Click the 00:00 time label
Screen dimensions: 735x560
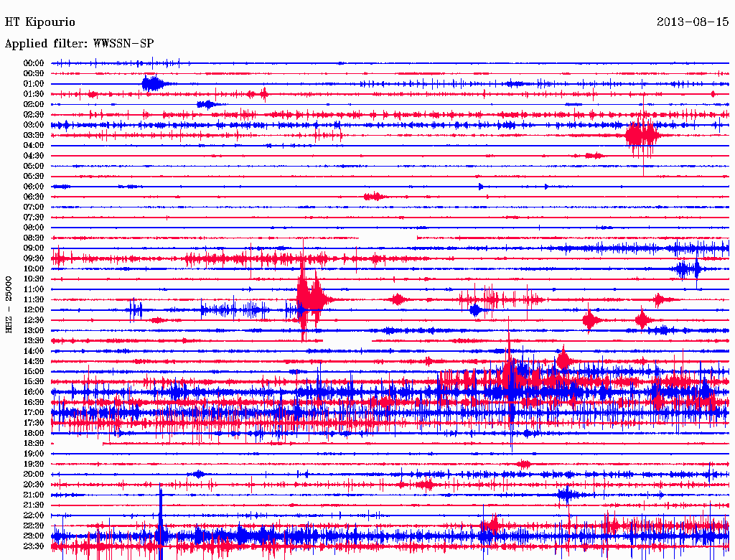[34, 63]
